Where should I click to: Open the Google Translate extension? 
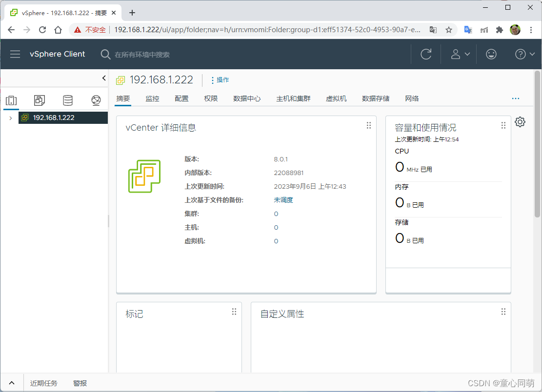468,30
